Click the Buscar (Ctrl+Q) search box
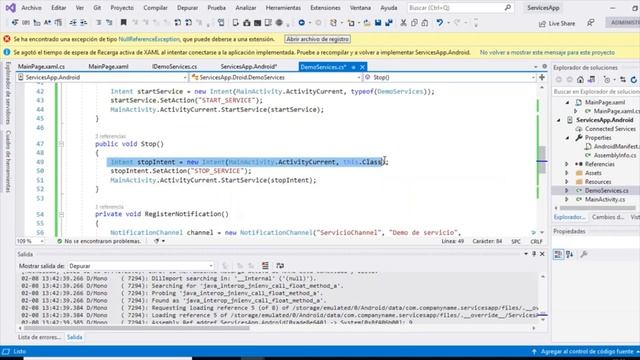 pyautogui.click(x=460, y=8)
